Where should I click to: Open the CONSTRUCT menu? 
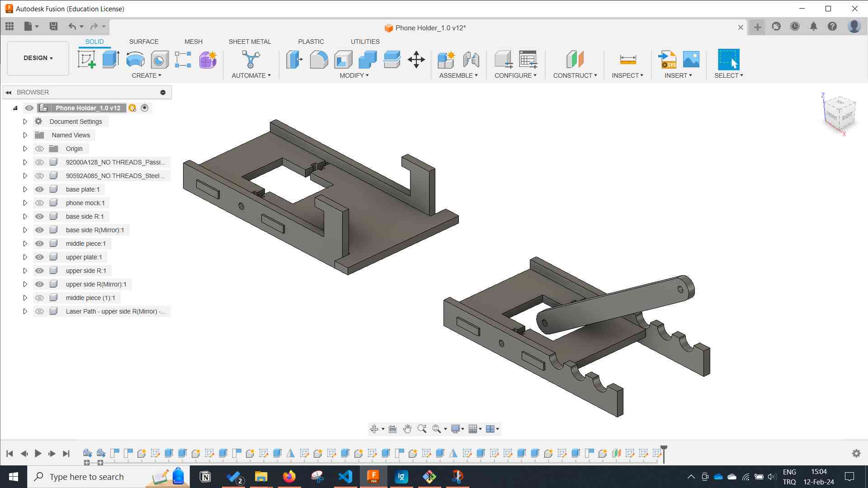click(575, 75)
